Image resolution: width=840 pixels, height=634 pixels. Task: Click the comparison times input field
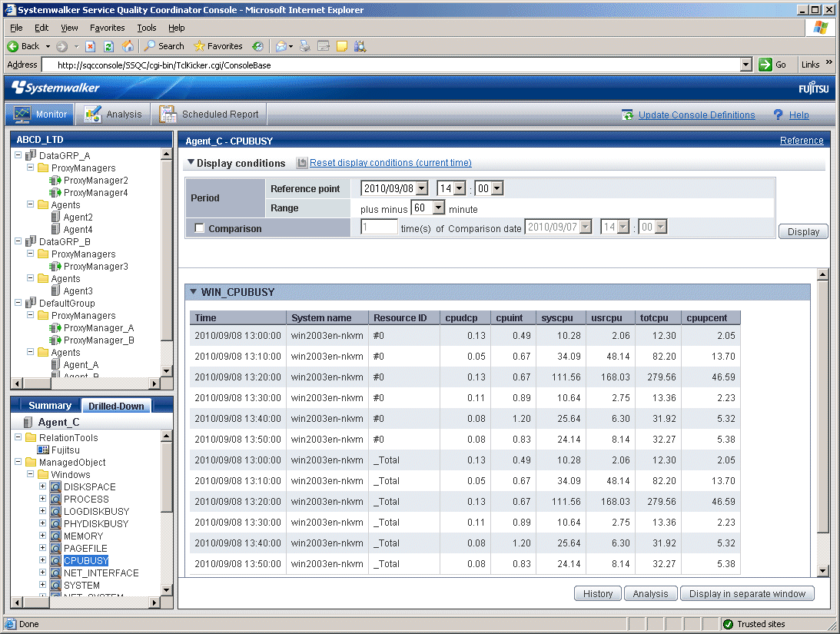(x=379, y=227)
